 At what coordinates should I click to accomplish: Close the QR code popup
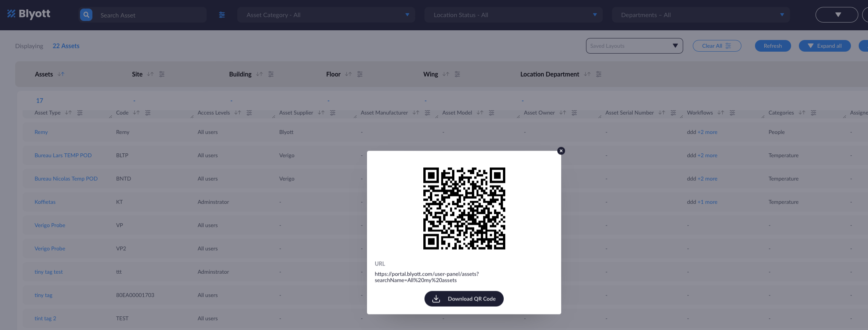(x=561, y=151)
